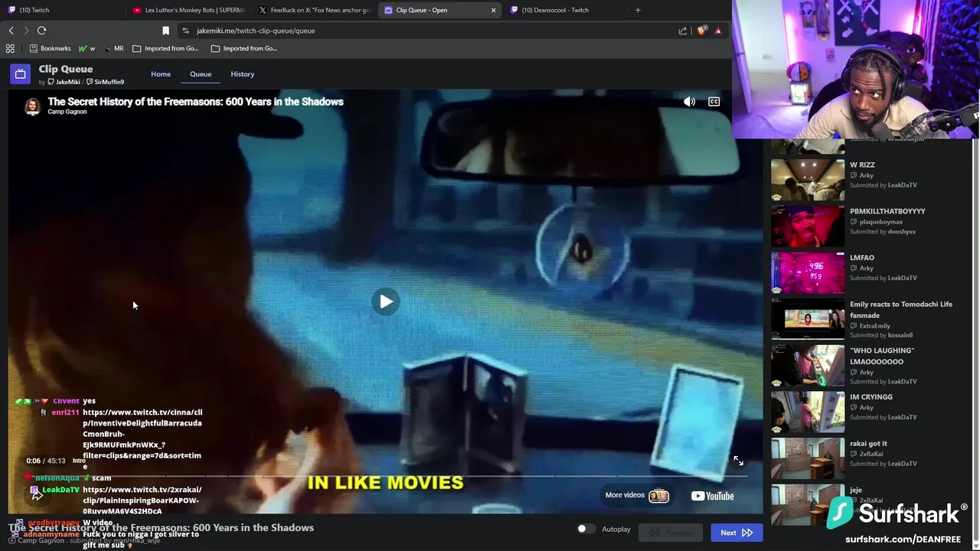The width and height of the screenshot is (980, 551).
Task: Switch to the FearBuck on X tab
Action: (314, 10)
